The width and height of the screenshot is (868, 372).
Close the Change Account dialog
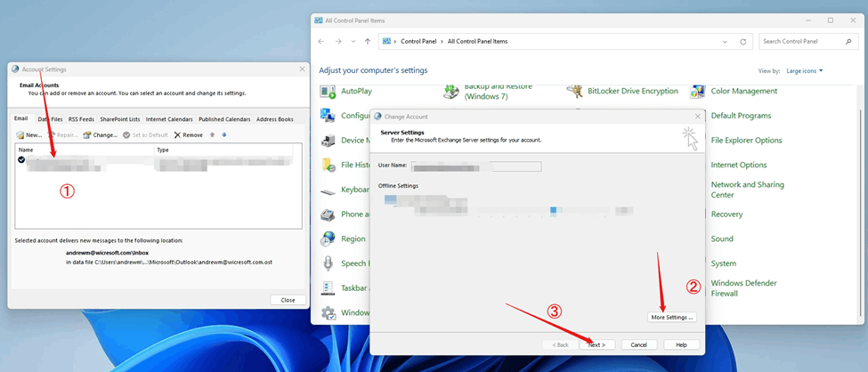tap(697, 117)
